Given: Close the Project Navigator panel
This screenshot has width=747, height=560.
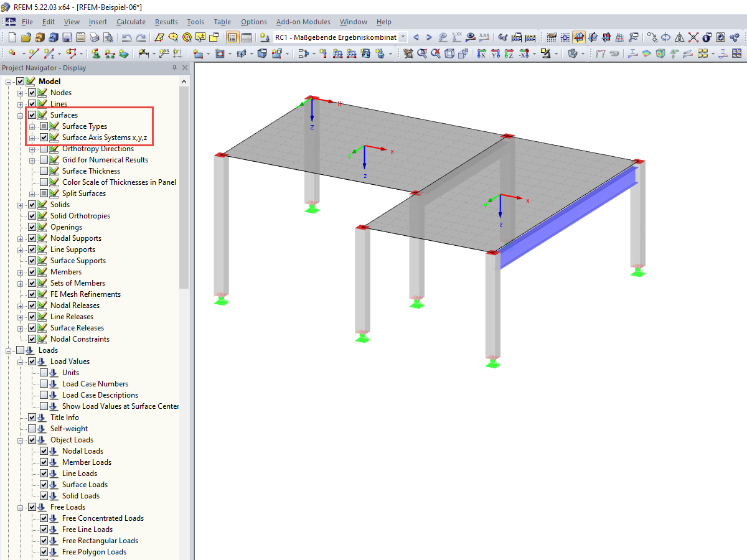Looking at the screenshot, I should click(184, 68).
